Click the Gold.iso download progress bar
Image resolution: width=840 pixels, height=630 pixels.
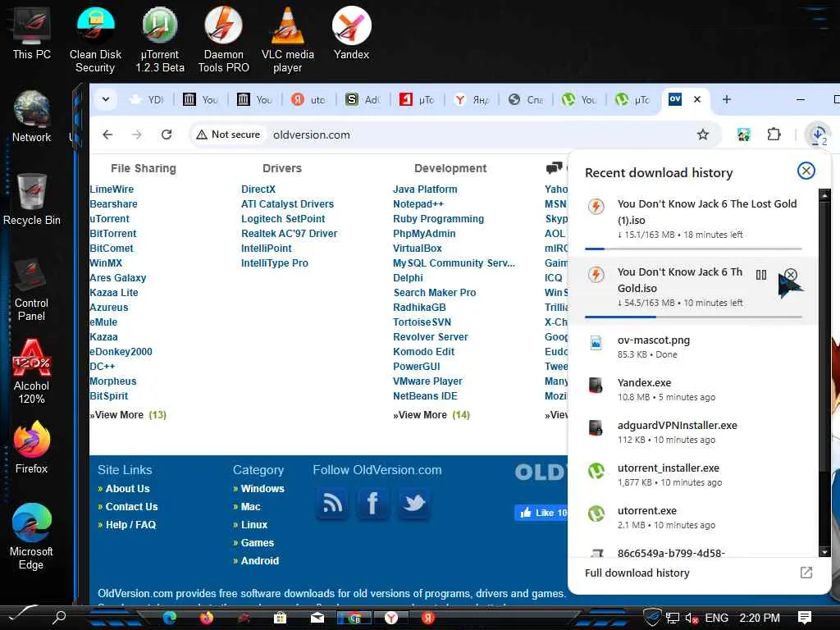pos(693,317)
